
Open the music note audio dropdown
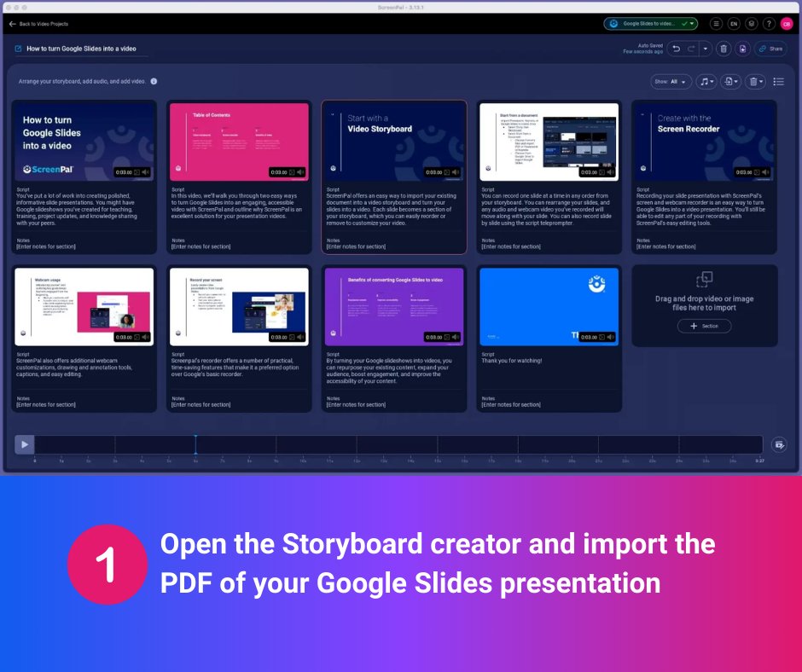(706, 81)
